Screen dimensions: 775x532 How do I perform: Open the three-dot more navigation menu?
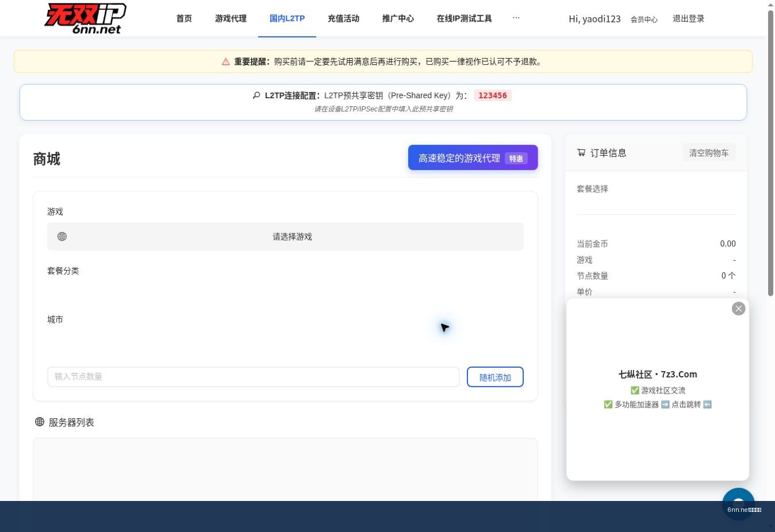tap(516, 18)
